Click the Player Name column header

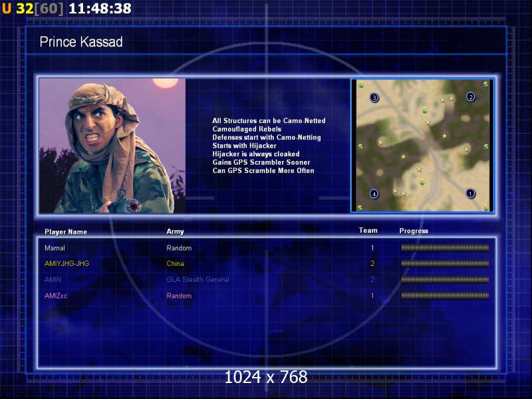coord(66,232)
